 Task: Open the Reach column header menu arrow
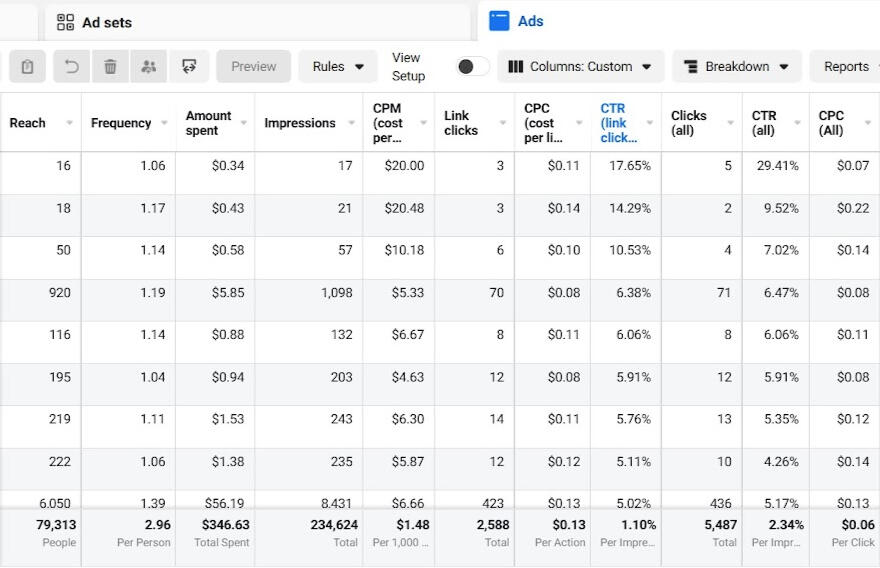click(x=69, y=123)
